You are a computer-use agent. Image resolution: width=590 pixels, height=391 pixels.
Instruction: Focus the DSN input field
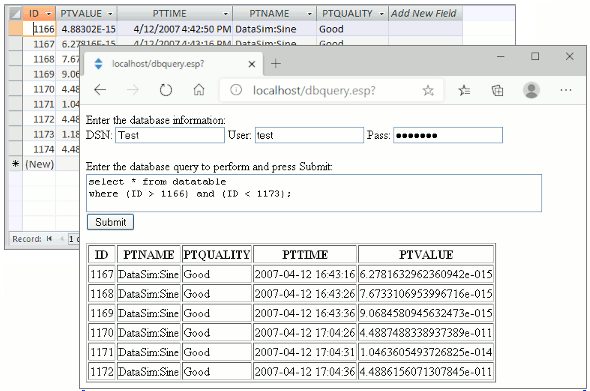pos(170,135)
